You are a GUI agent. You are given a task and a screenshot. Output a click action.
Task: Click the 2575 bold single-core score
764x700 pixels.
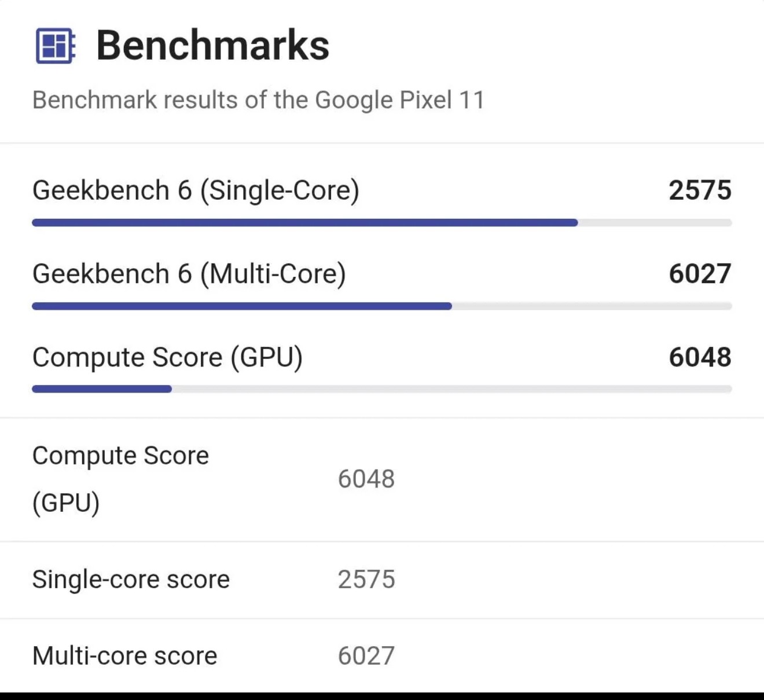[x=700, y=190]
